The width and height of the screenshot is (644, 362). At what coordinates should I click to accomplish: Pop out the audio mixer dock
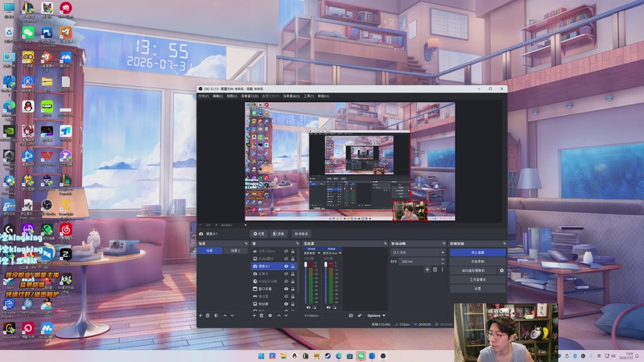[x=386, y=244]
